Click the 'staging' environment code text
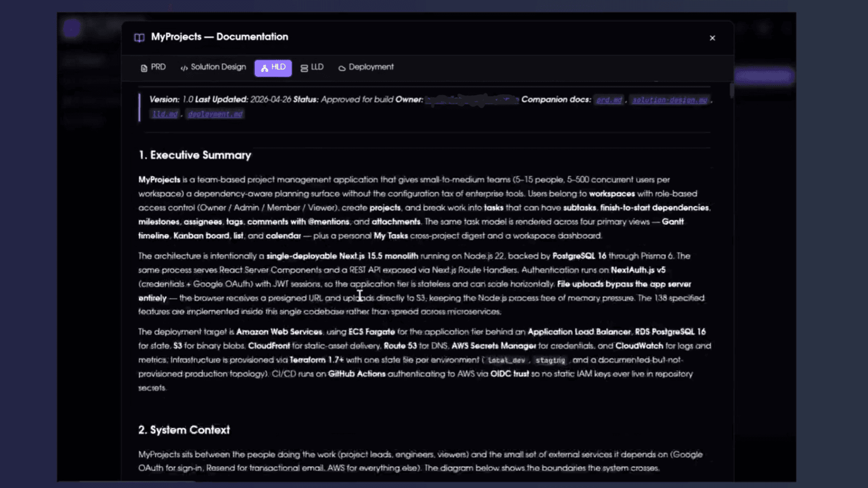The image size is (868, 488). tap(550, 361)
